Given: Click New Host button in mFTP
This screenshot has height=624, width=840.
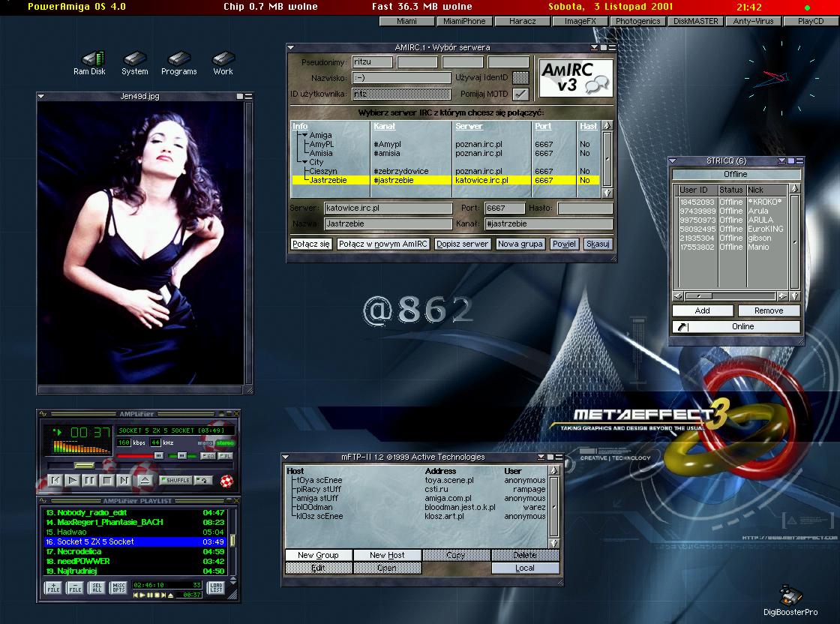Looking at the screenshot, I should tap(387, 556).
